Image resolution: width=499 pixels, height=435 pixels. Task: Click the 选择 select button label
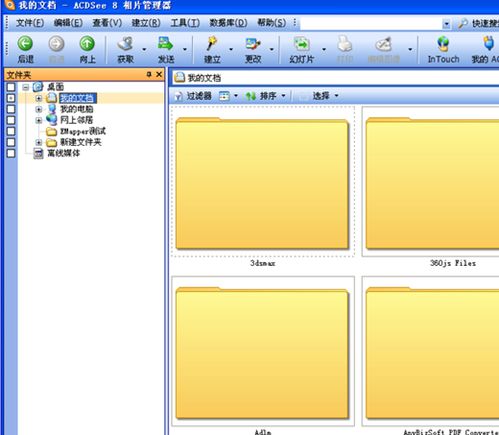[x=321, y=96]
